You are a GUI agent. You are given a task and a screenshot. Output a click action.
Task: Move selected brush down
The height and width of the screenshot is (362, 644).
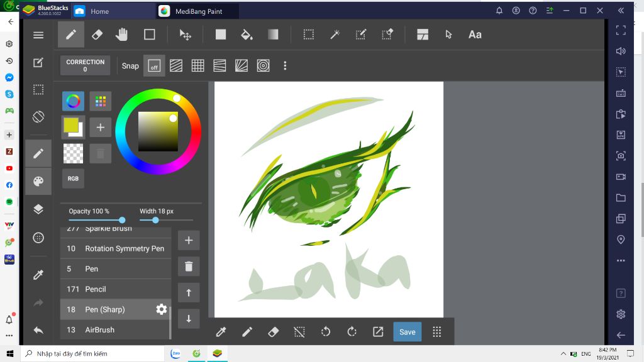click(189, 319)
